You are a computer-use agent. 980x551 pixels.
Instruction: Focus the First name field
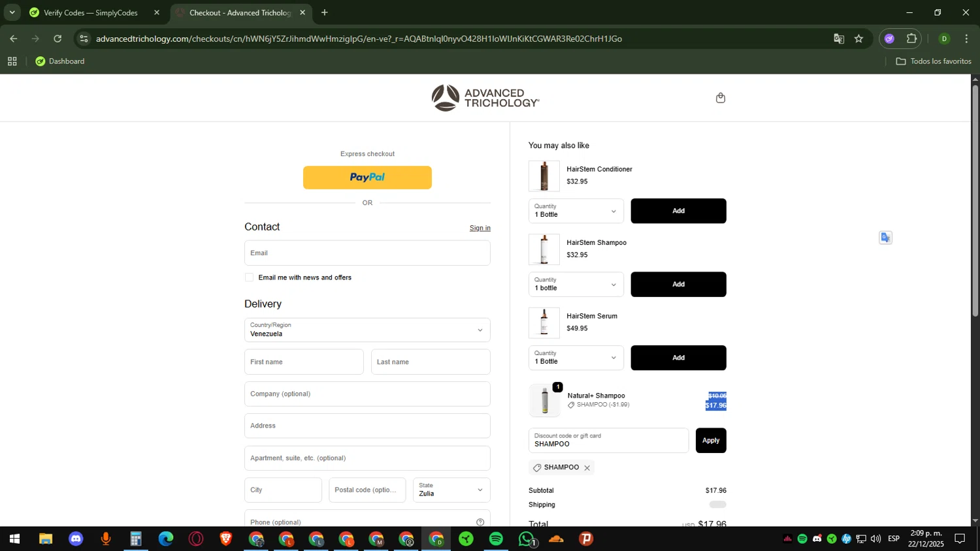(x=304, y=362)
